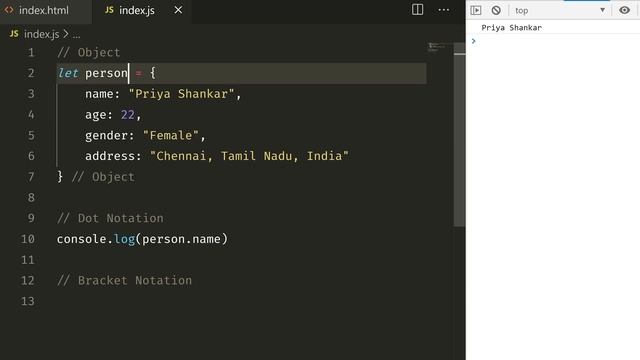
Task: Click the Bracket Notation comment
Action: point(124,280)
